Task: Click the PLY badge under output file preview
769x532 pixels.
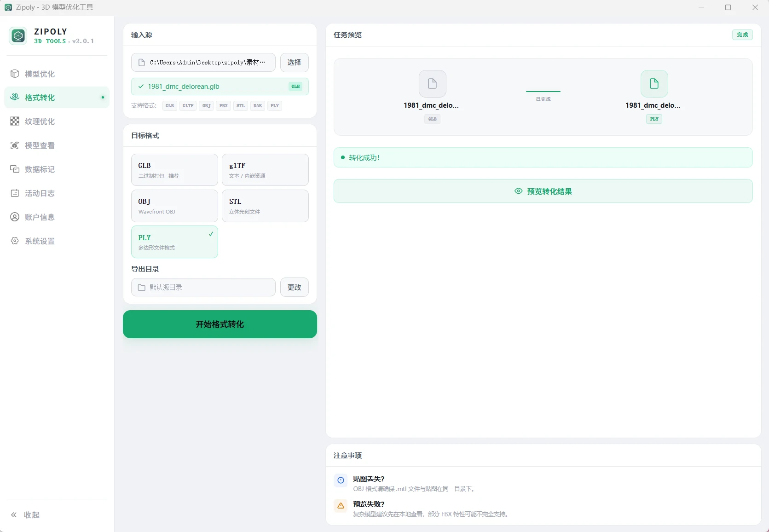Action: coord(654,119)
